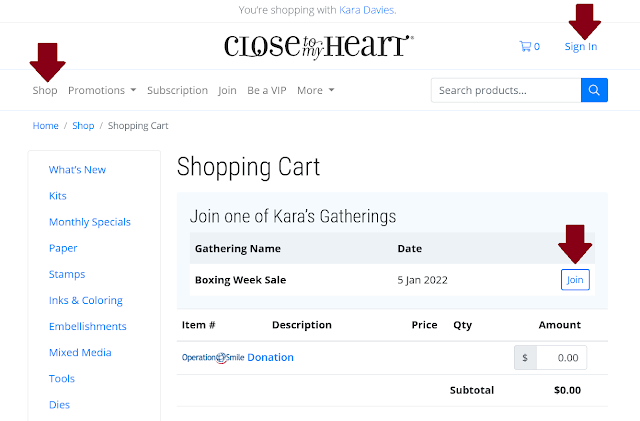Go to Home in the breadcrumb
The height and width of the screenshot is (421, 640).
point(46,126)
